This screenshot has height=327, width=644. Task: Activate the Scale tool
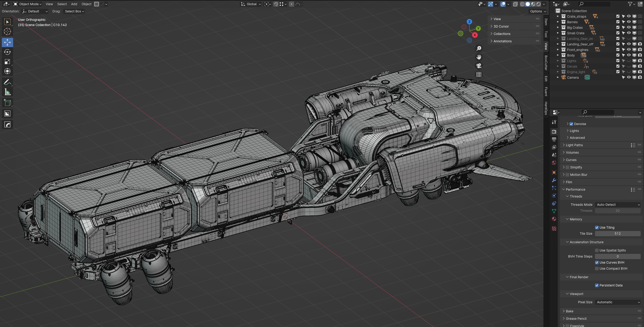coord(7,62)
